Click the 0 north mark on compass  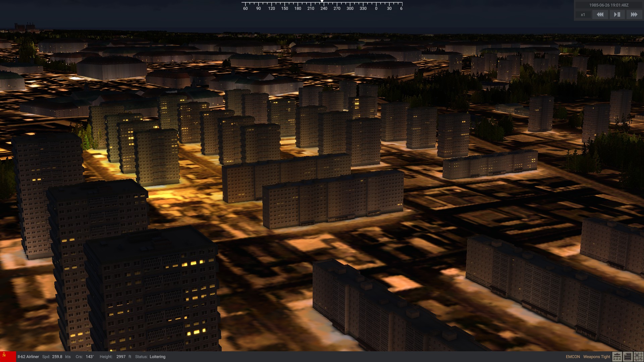click(x=376, y=8)
